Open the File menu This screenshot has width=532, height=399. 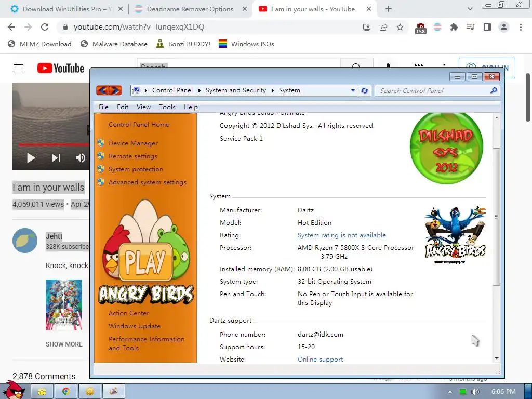pos(103,107)
